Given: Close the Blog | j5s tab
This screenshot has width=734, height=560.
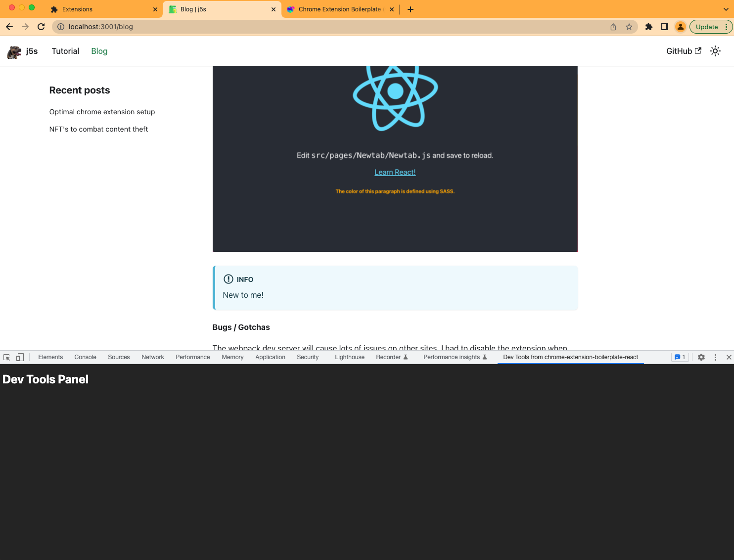Looking at the screenshot, I should [274, 9].
